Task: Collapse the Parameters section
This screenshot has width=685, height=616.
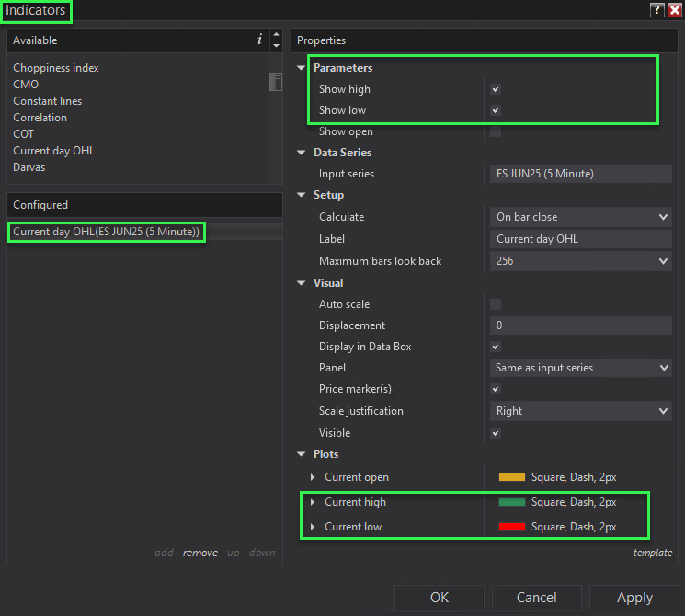Action: (301, 68)
